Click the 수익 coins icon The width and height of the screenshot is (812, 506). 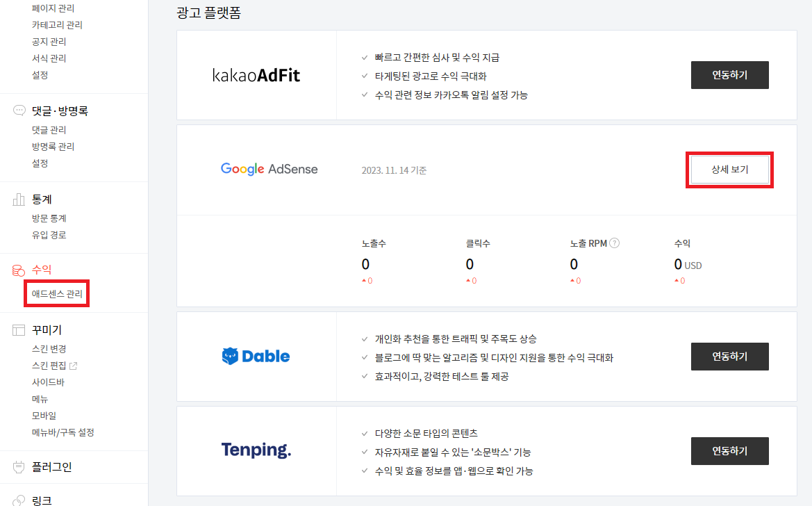click(19, 270)
